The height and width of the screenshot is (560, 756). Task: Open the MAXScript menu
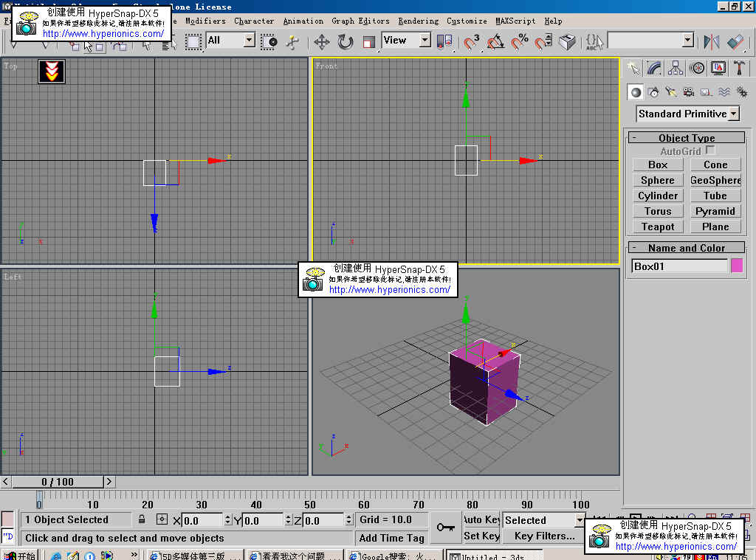click(x=515, y=21)
